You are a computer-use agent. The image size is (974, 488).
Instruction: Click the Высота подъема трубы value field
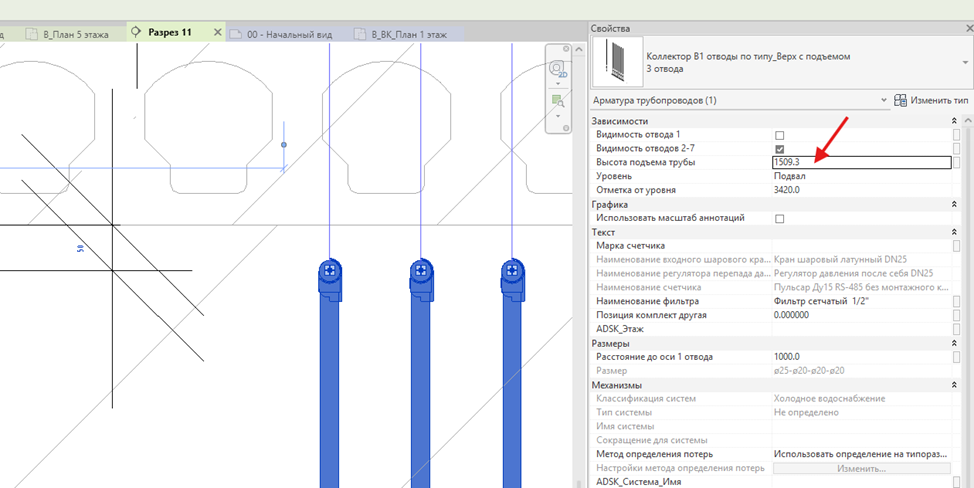(x=862, y=163)
